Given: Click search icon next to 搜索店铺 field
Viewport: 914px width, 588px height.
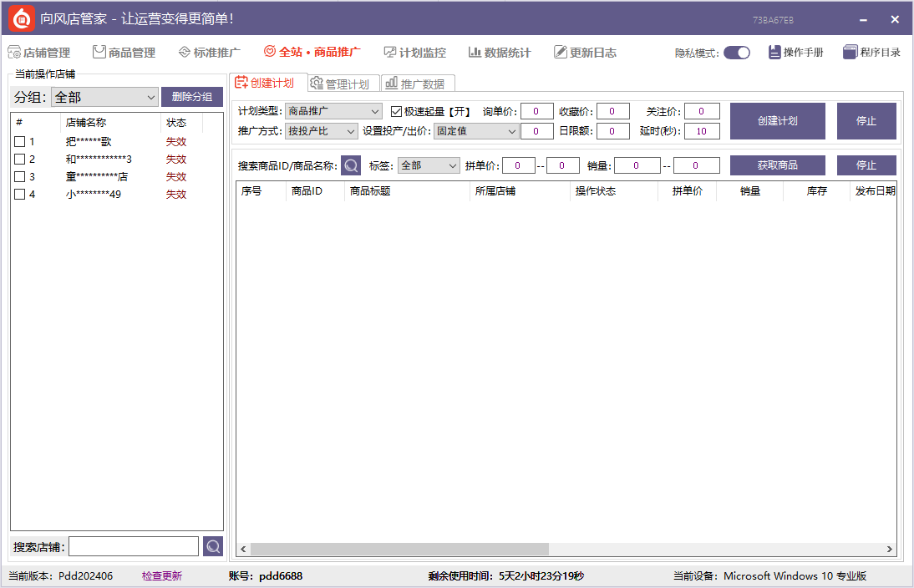Looking at the screenshot, I should click(213, 546).
